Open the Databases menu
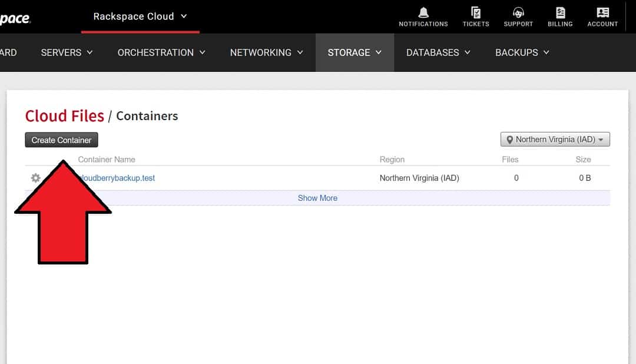The height and width of the screenshot is (364, 636). click(438, 52)
